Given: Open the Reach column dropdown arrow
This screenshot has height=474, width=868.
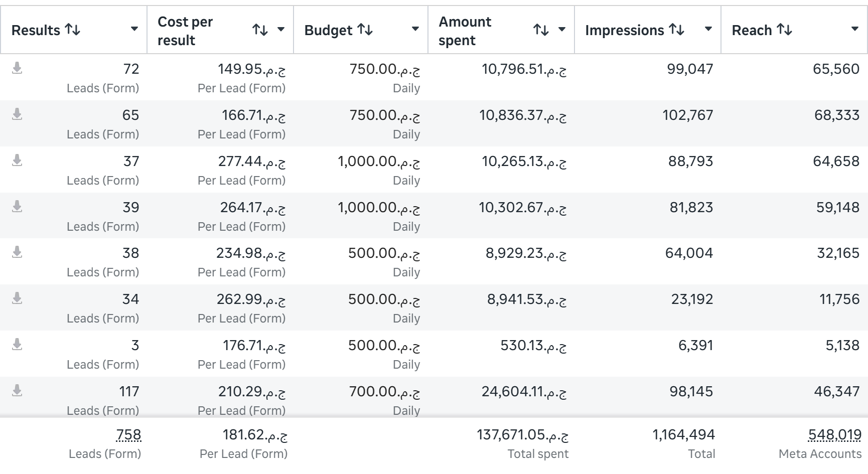Looking at the screenshot, I should [855, 29].
